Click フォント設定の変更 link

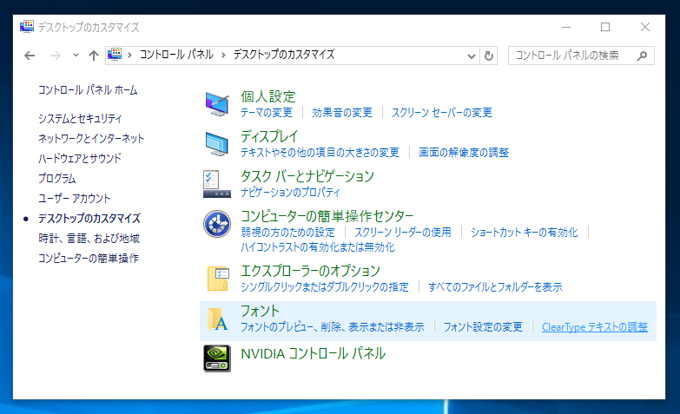(x=483, y=327)
